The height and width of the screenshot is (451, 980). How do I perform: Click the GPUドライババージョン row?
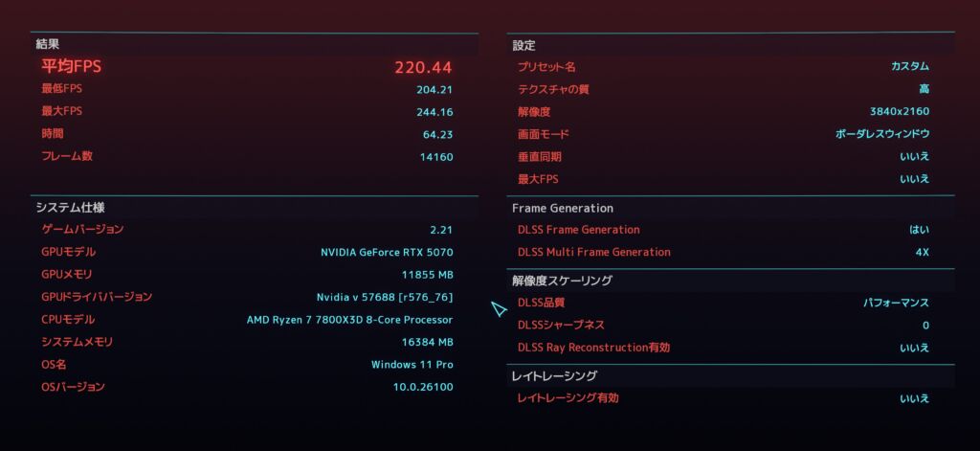(x=255, y=297)
